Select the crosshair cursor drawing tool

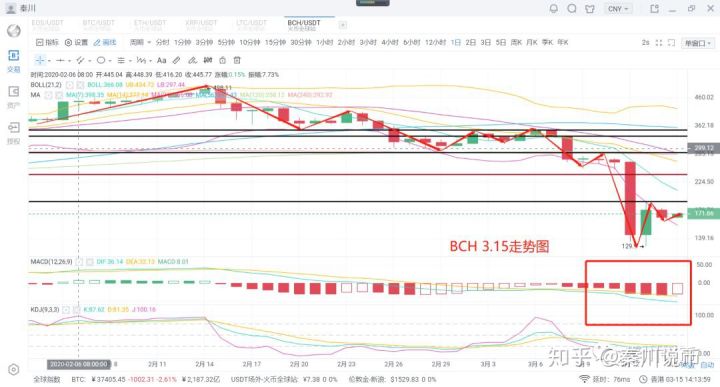point(40,60)
